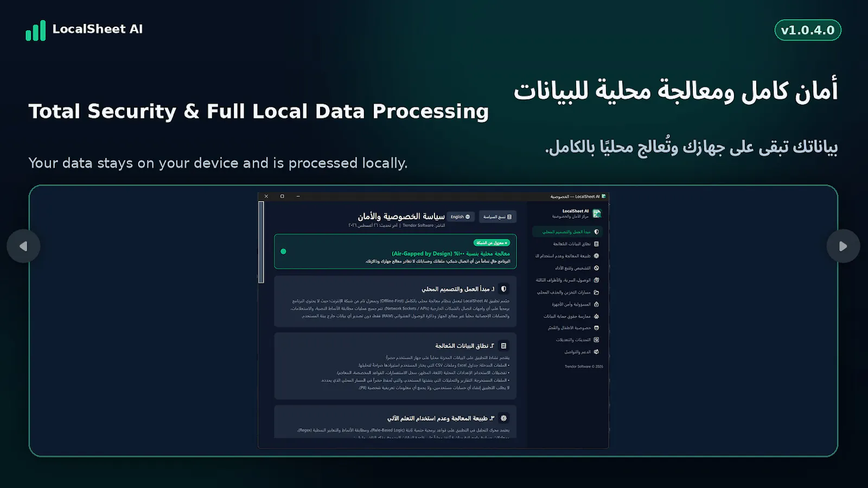The width and height of the screenshot is (868, 488).
Task: Open sidebar item طبيعة المعالجة وعدم استخدام
Action: tap(567, 256)
